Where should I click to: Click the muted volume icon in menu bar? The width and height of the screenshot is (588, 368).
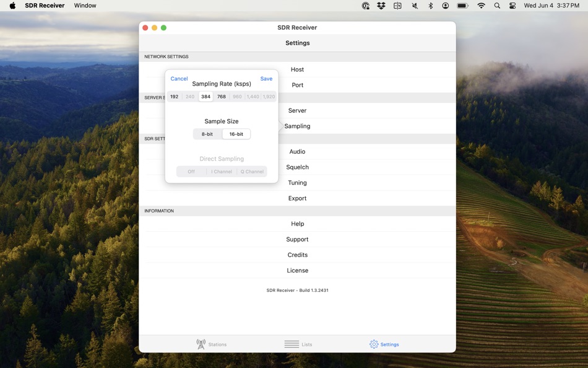[415, 5]
